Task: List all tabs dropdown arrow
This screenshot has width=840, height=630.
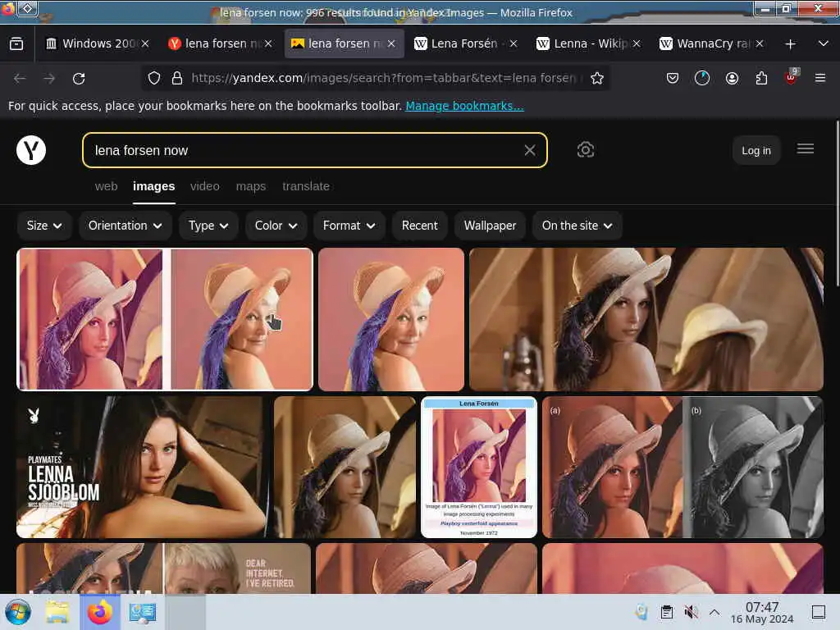Action: [x=824, y=43]
